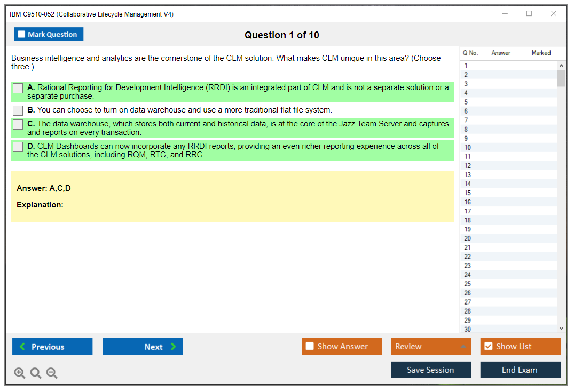This screenshot has width=574, height=392.
Task: Check option C about the data warehouse
Action: [x=18, y=124]
